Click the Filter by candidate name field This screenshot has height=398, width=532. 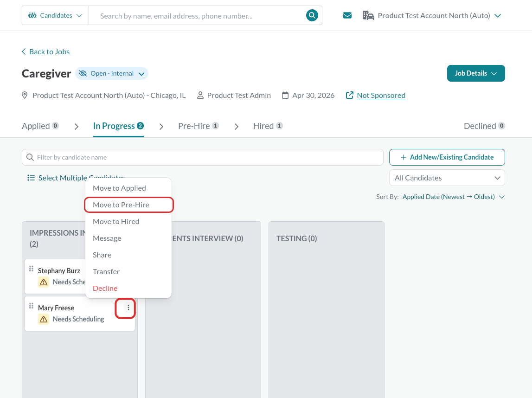tap(203, 157)
